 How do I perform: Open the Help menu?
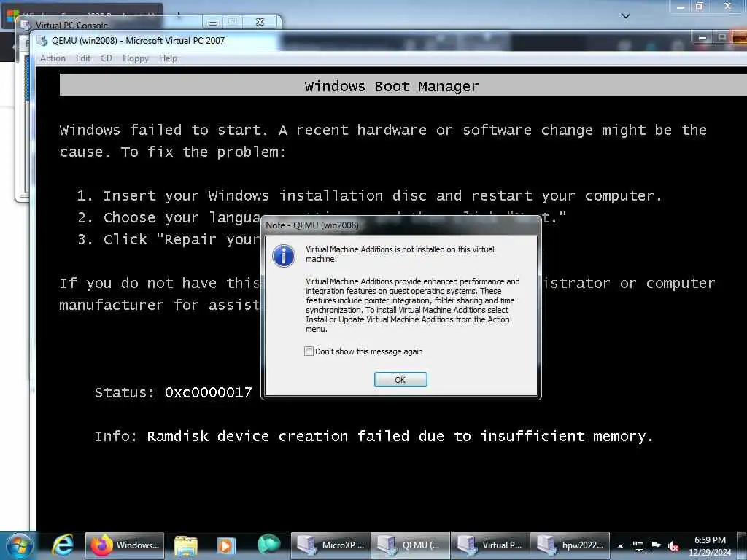pyautogui.click(x=168, y=58)
